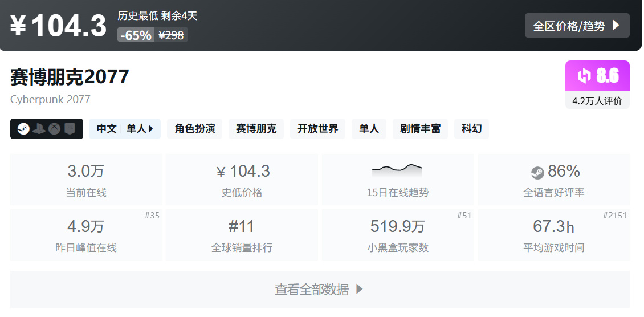644x317 pixels.
Task: Select the standalone 单人 tag
Action: [369, 129]
